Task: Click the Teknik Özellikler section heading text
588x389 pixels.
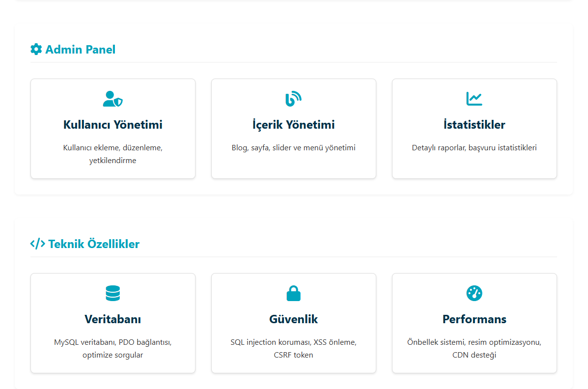Action: tap(93, 244)
